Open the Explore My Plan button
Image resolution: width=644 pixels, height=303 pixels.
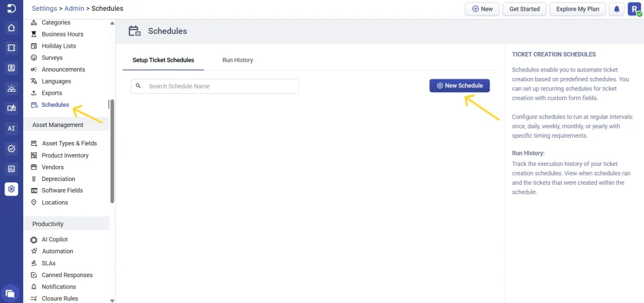point(577,9)
